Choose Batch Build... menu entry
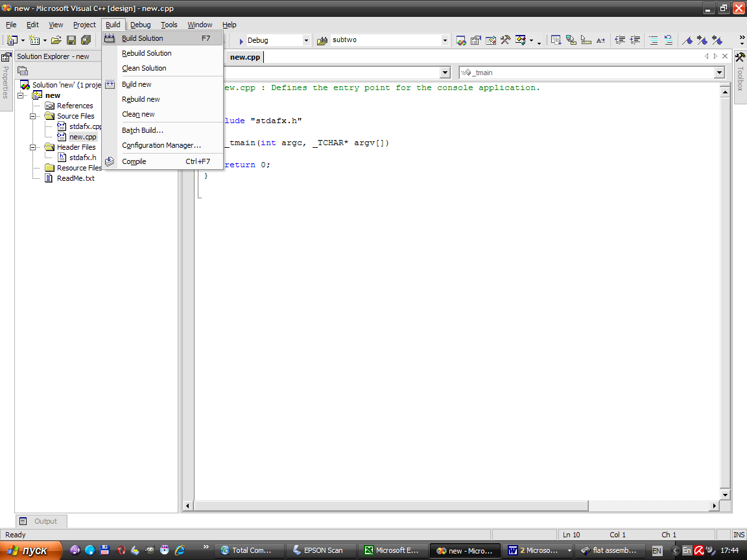The width and height of the screenshot is (747, 560). point(163,130)
